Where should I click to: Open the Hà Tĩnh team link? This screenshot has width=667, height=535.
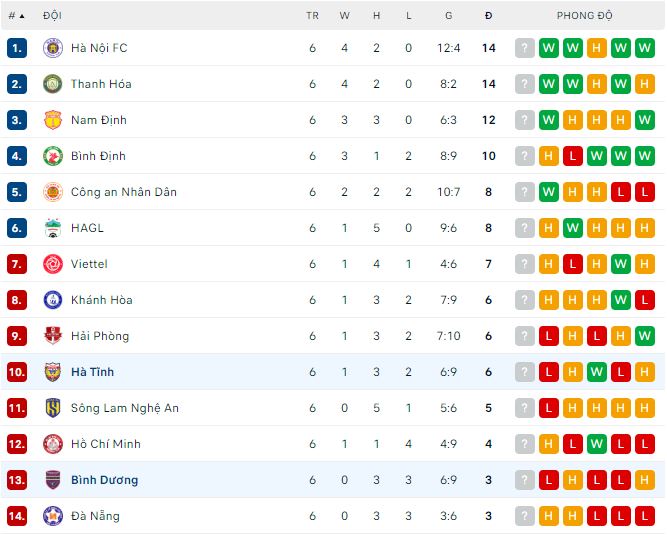pyautogui.click(x=92, y=372)
